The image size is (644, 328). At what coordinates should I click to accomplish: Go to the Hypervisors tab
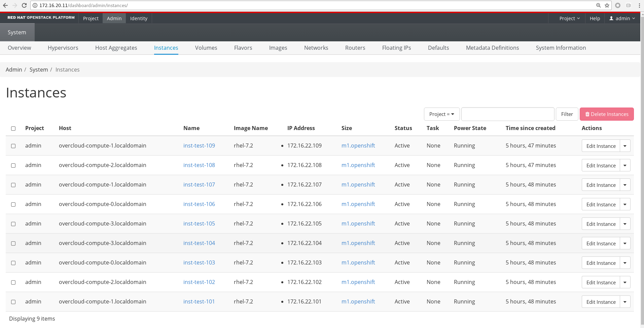pyautogui.click(x=63, y=48)
